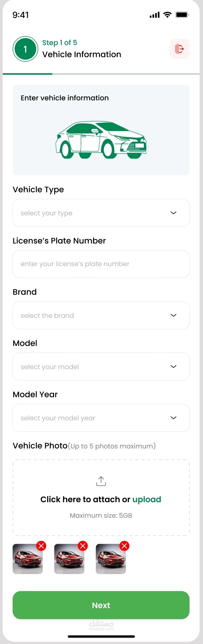This screenshot has height=644, width=203.
Task: Click the step 1 circle indicator
Action: 25,49
